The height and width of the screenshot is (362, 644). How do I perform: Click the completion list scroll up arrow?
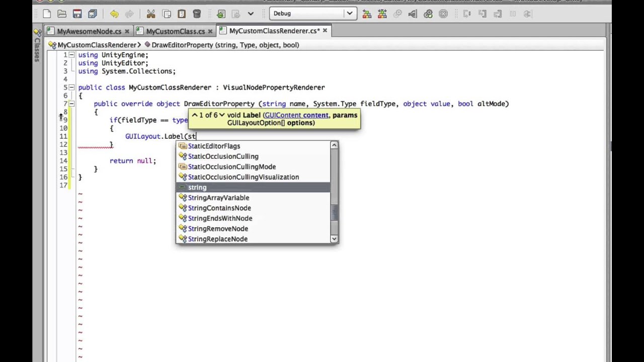[334, 145]
